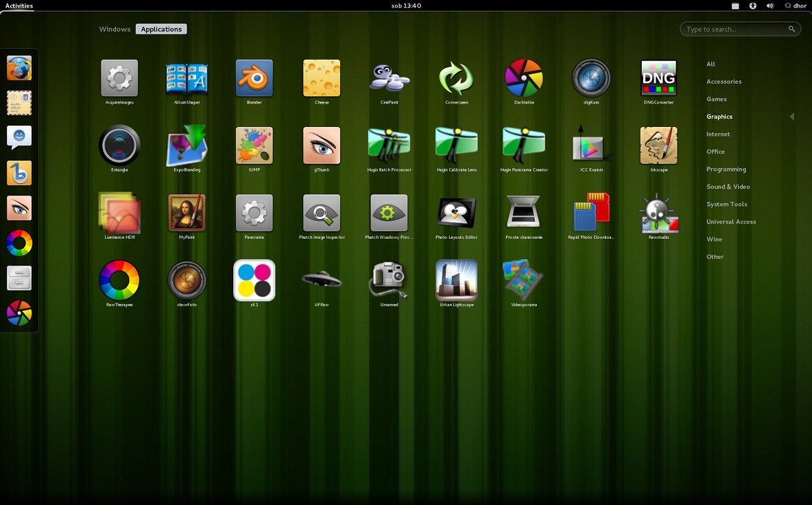Image resolution: width=812 pixels, height=505 pixels.
Task: Open Firefox from the dash
Action: [x=19, y=68]
